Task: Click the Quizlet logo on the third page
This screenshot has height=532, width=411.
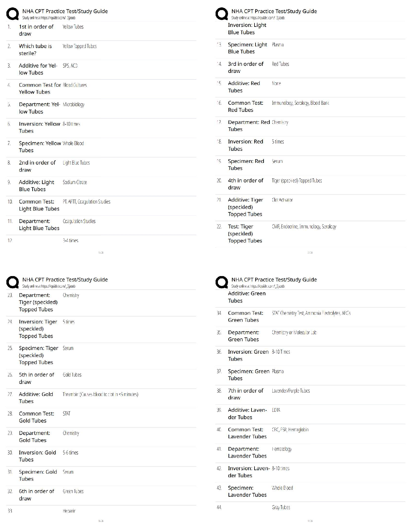Action: coord(12,282)
